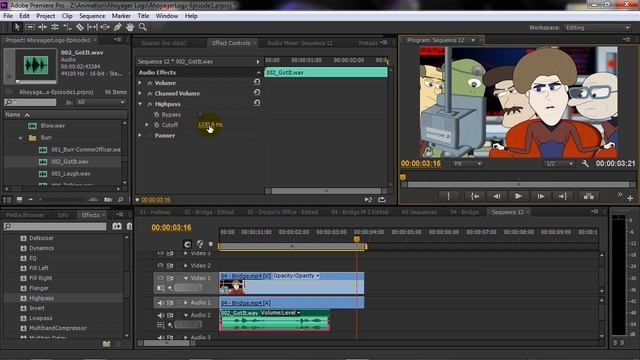Collapse the Burr folder in Project
The width and height of the screenshot is (640, 360).
(x=20, y=138)
